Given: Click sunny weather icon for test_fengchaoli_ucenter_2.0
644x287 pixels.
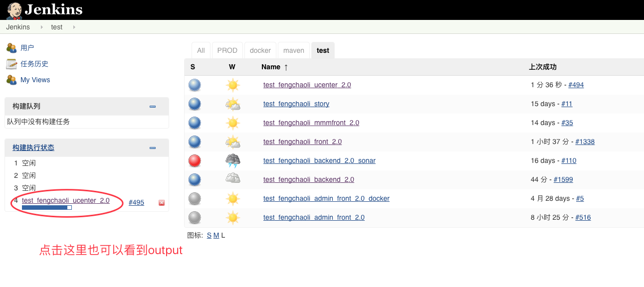Looking at the screenshot, I should pos(232,85).
